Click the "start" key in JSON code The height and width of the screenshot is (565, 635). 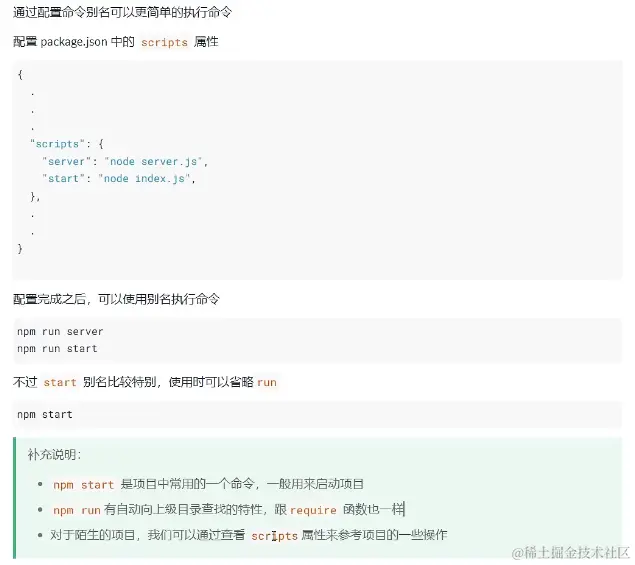point(64,179)
